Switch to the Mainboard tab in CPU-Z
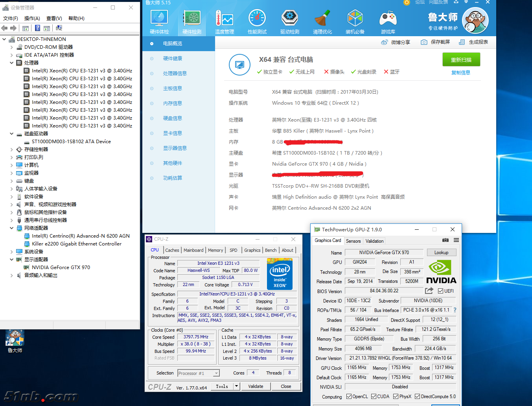The image size is (532, 406). pos(193,250)
